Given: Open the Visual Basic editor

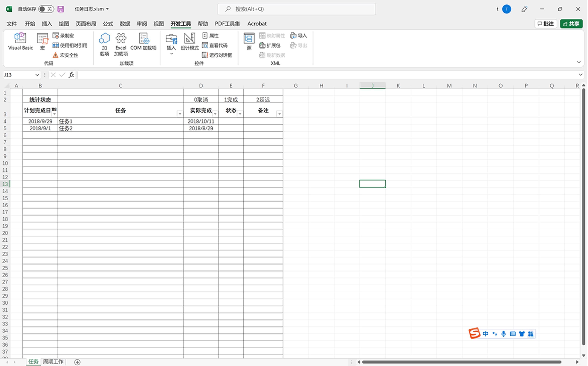Looking at the screenshot, I should [x=20, y=41].
